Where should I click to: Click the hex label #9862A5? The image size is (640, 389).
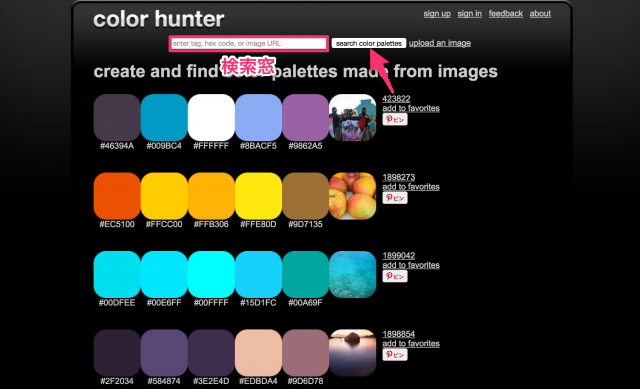click(x=305, y=146)
